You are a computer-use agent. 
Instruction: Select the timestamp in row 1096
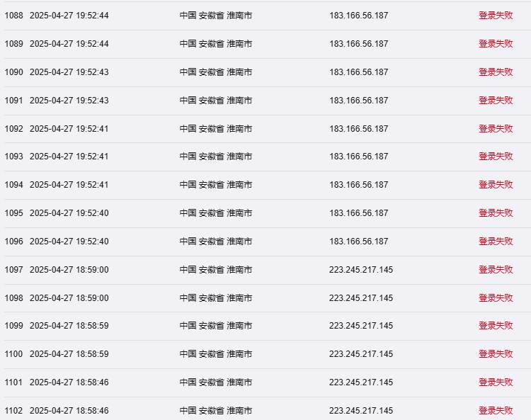pyautogui.click(x=69, y=242)
